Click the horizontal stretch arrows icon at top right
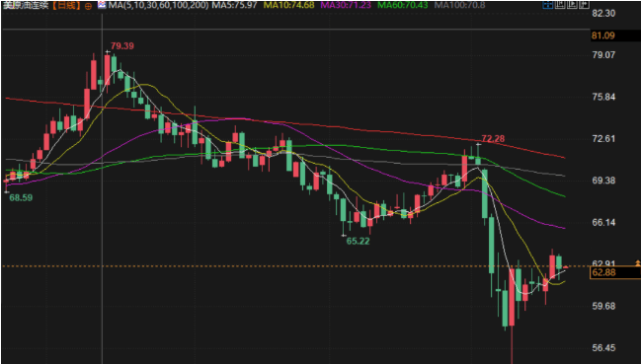This screenshot has height=364, width=641. click(584, 5)
